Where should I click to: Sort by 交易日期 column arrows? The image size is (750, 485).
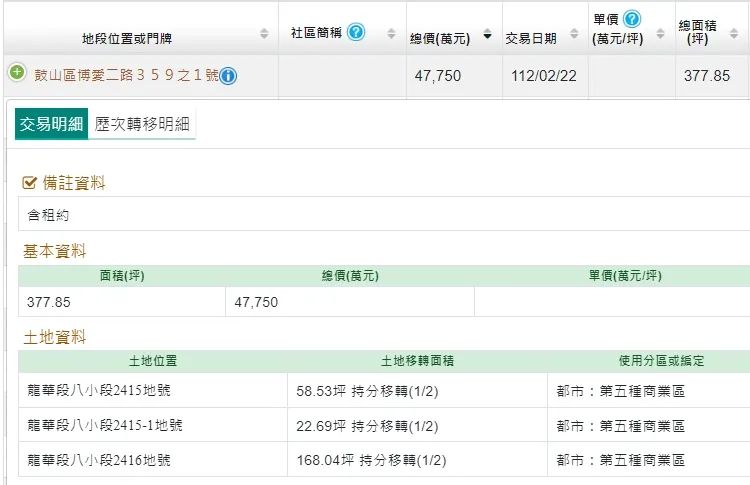click(574, 36)
